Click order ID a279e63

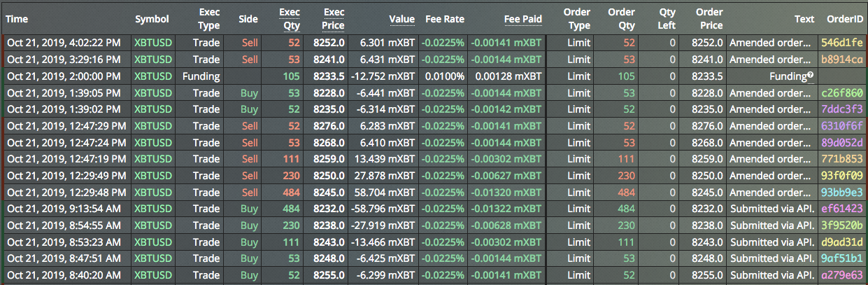(x=842, y=275)
